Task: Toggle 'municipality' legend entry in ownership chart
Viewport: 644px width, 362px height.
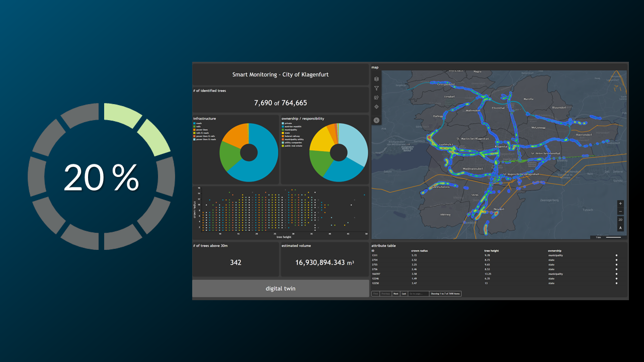Action: (x=289, y=130)
